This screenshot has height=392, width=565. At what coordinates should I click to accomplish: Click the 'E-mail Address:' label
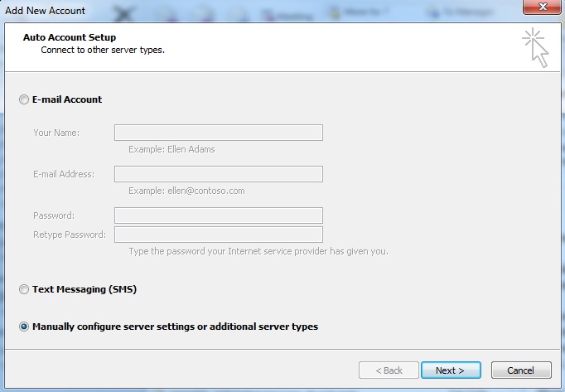pos(64,174)
